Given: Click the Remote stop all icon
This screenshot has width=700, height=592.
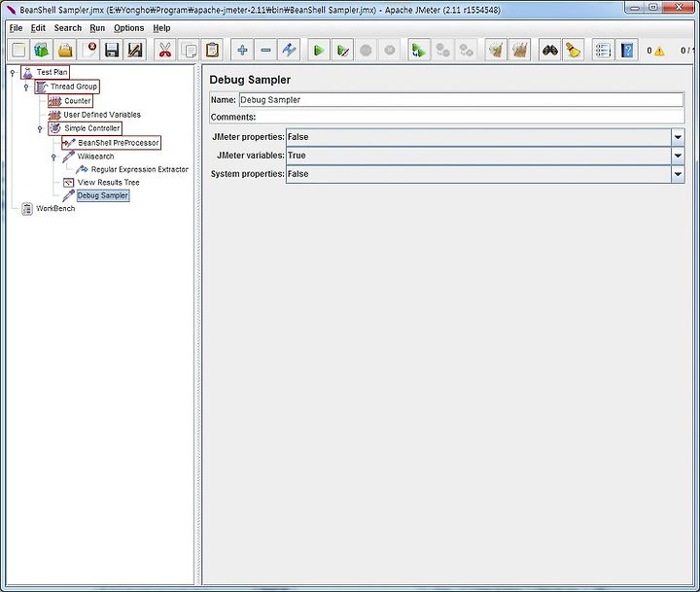Looking at the screenshot, I should [443, 50].
